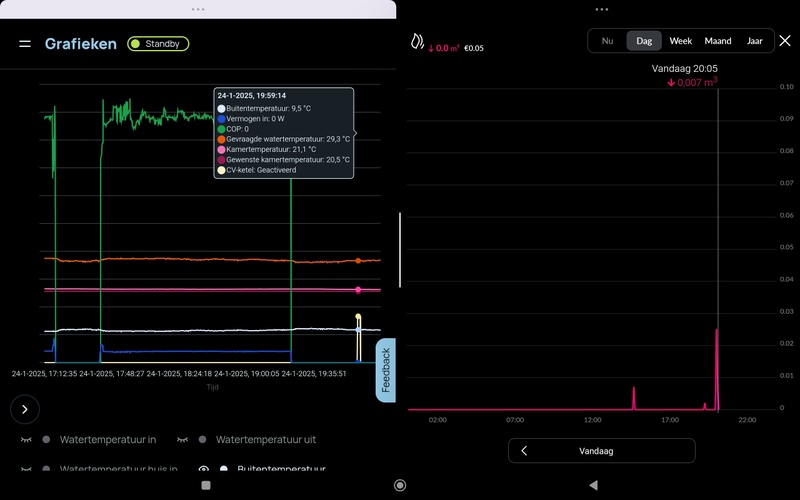Click the tooltip timestamp 24-1-2025, 19:59:14
Screen dimensions: 800x500
252,95
